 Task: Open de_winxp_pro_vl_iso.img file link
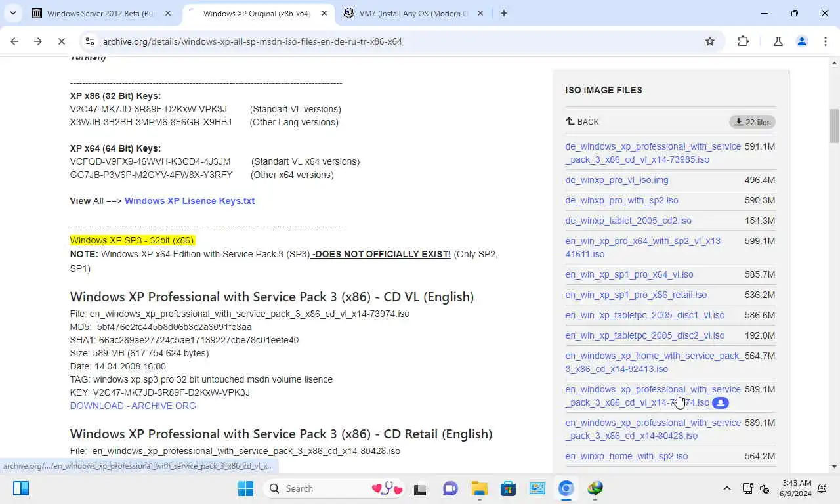[617, 180]
